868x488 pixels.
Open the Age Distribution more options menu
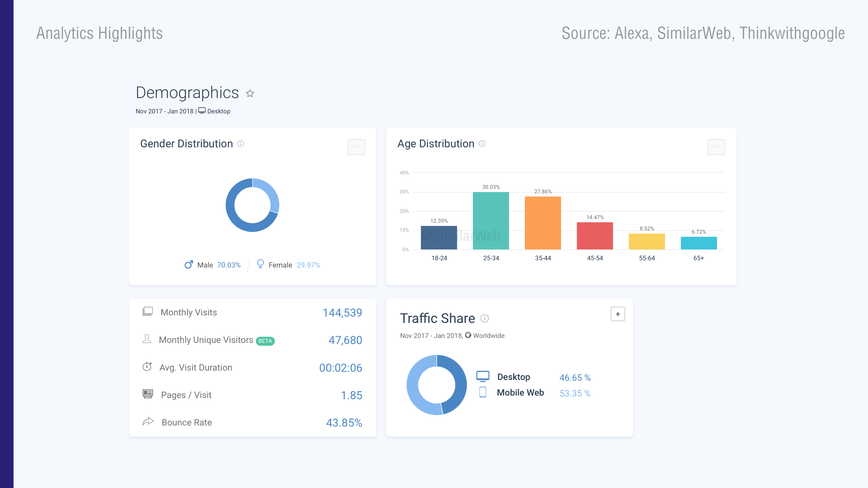coord(716,147)
